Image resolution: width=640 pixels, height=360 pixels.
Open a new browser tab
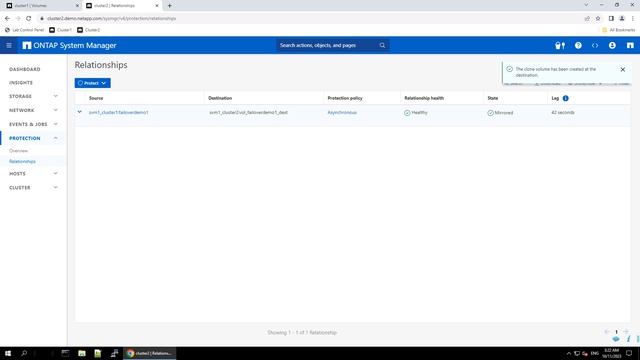[x=169, y=6]
